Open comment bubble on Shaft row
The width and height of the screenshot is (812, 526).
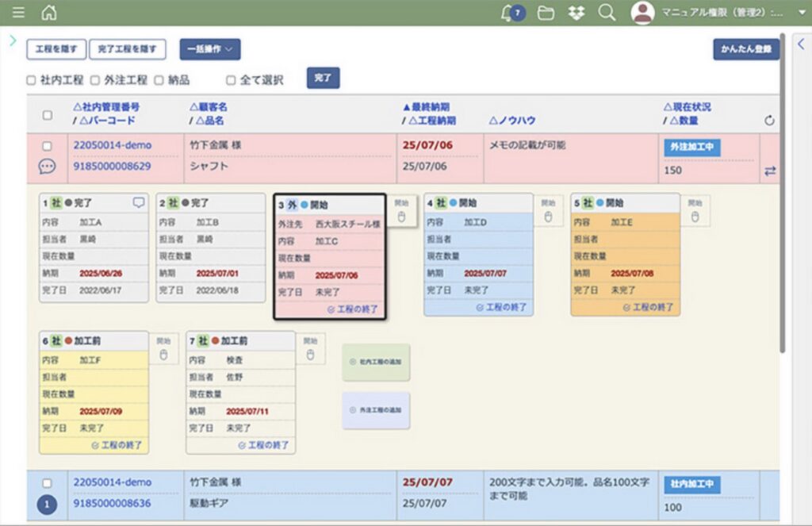47,167
